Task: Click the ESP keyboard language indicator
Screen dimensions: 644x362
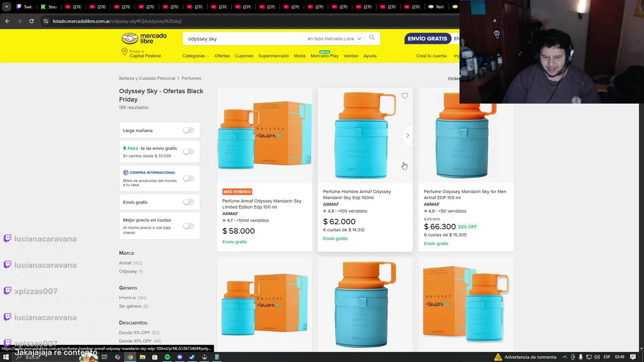Action: 607,357
